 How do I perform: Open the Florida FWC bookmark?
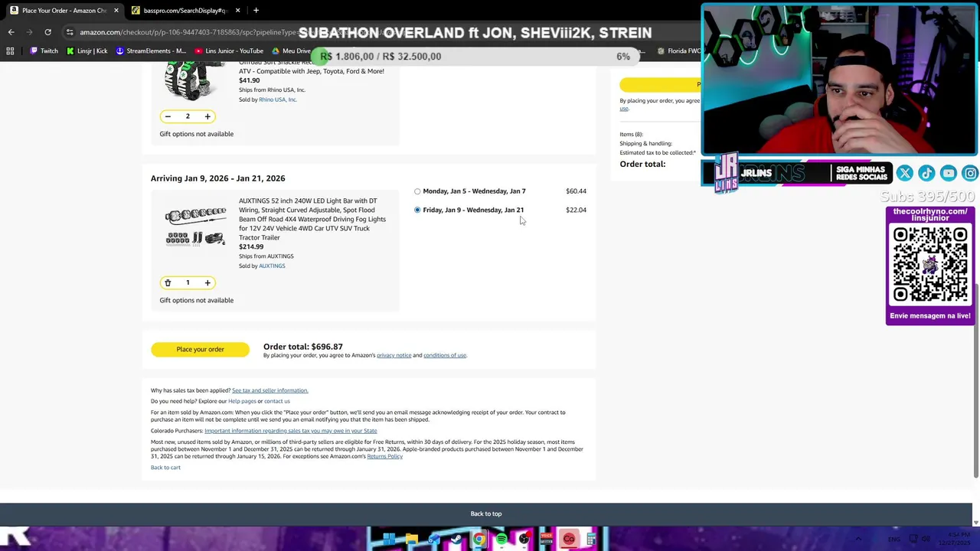[x=678, y=51]
